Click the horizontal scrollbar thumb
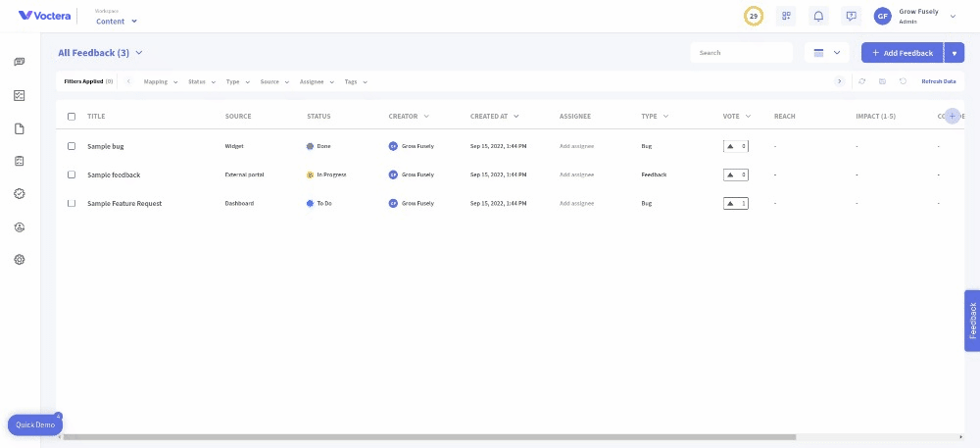 coord(429,437)
